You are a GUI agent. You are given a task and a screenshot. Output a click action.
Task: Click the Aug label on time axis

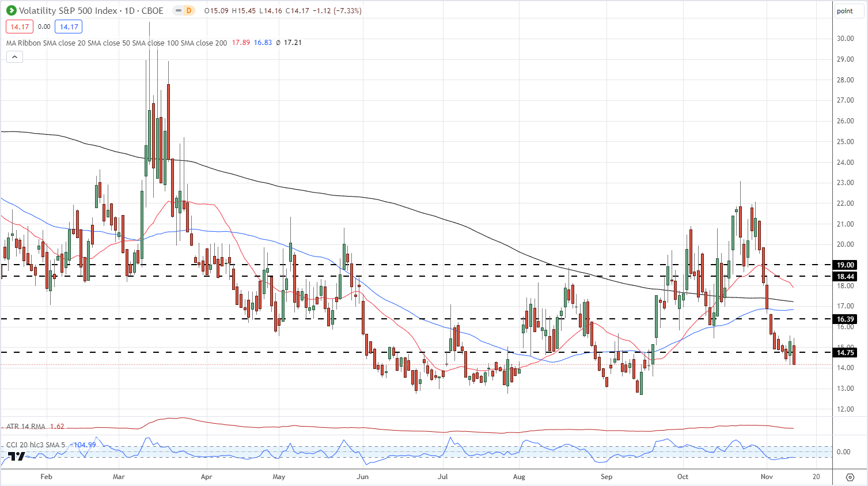coord(519,477)
